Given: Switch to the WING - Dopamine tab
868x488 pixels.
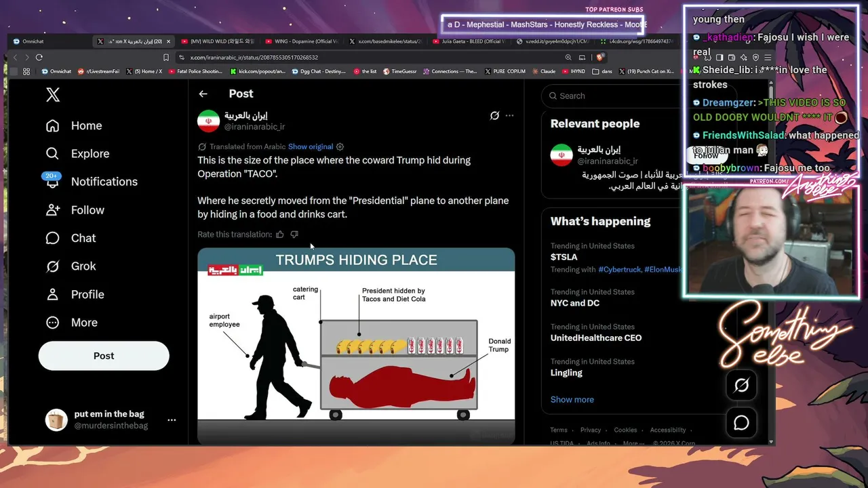Looking at the screenshot, I should pyautogui.click(x=302, y=41).
